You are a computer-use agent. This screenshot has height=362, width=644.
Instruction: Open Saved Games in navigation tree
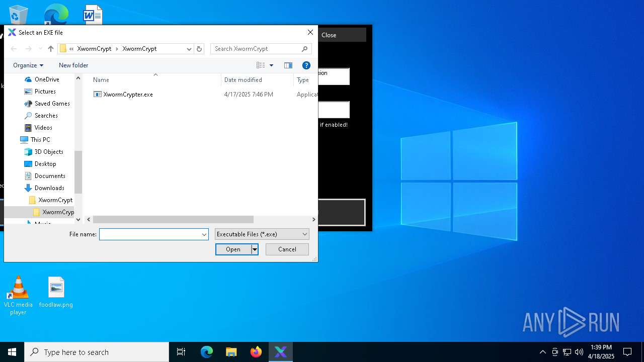coord(52,104)
